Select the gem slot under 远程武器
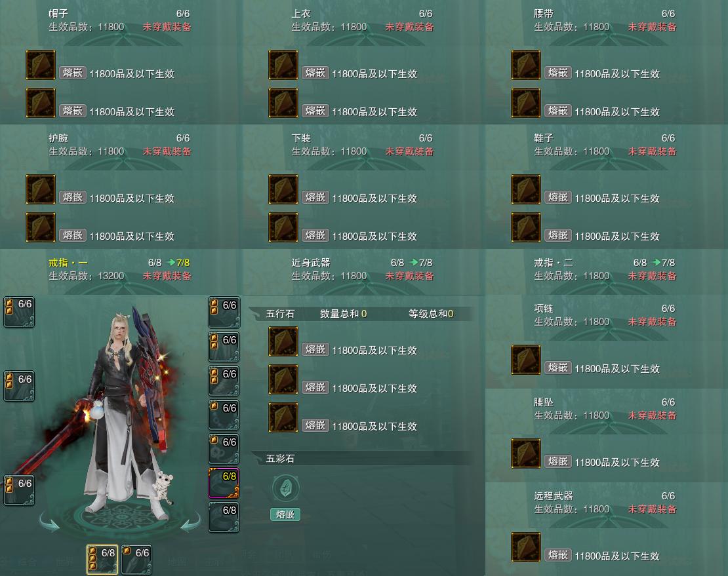The height and width of the screenshot is (576, 728). click(526, 547)
